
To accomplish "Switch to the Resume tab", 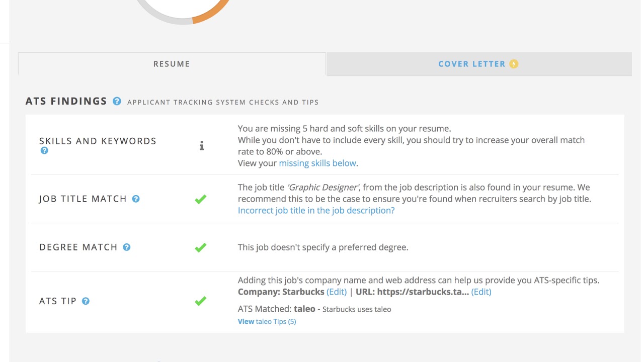I will 172,64.
